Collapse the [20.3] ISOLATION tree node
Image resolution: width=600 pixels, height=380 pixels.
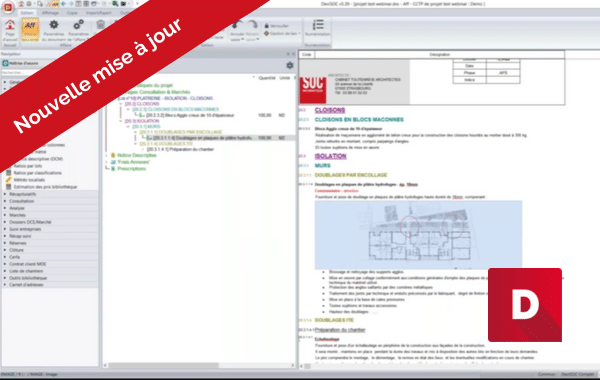(121, 121)
